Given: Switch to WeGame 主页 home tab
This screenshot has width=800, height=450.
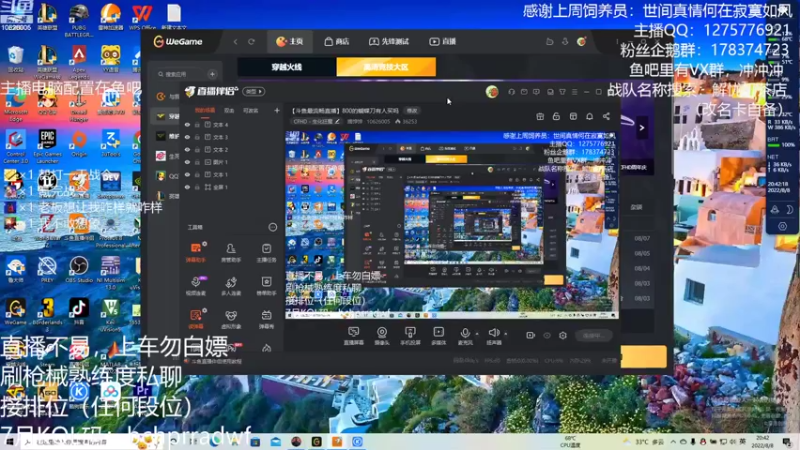Looking at the screenshot, I should click(x=290, y=41).
